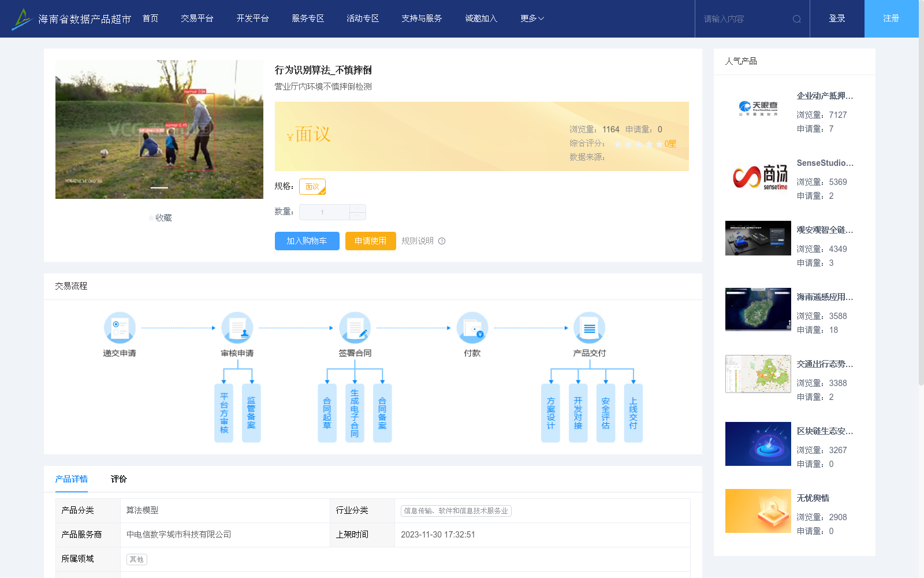Viewport: 924px width, 578px height.
Task: Click the 规则说明 info icon
Action: pos(442,241)
